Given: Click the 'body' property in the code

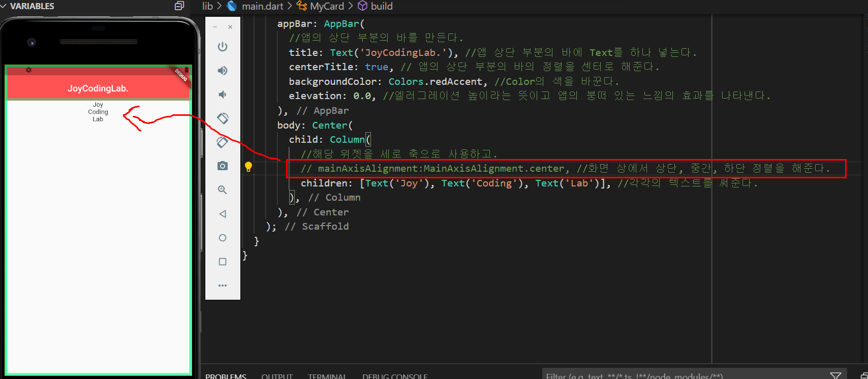Looking at the screenshot, I should click(x=289, y=125).
